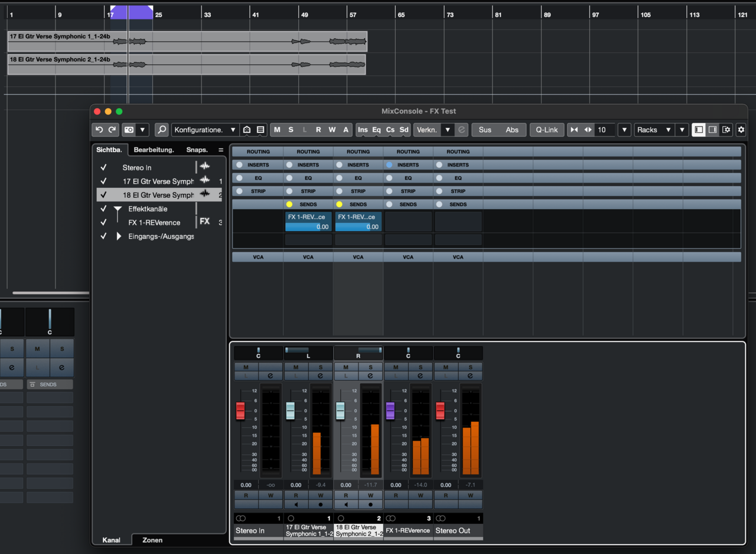756x554 pixels.
Task: Click the equals menu icon beside Snaps.
Action: click(x=221, y=150)
